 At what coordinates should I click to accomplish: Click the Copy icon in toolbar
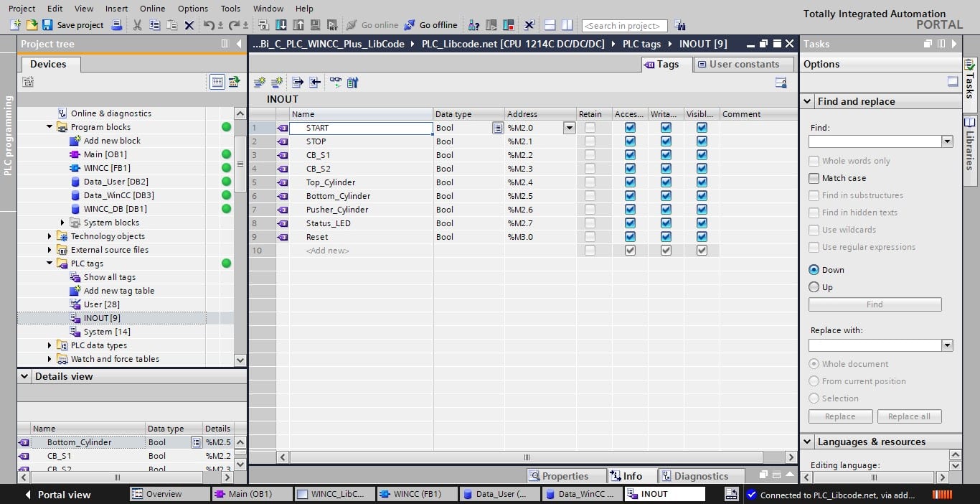pyautogui.click(x=155, y=25)
